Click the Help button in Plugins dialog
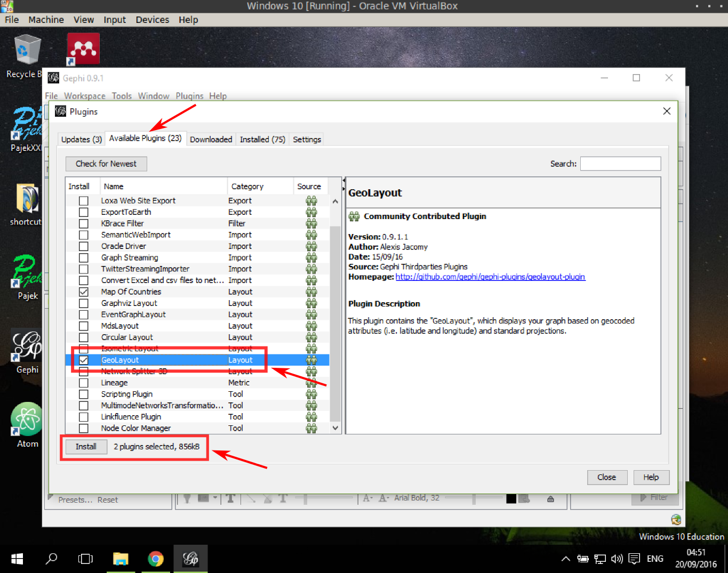The height and width of the screenshot is (573, 728). click(x=651, y=477)
